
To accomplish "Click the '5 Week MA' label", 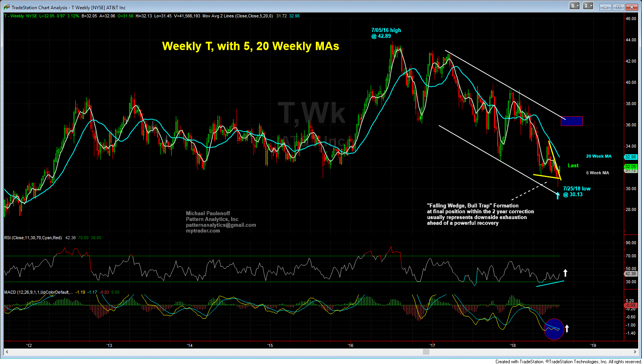I will (598, 173).
